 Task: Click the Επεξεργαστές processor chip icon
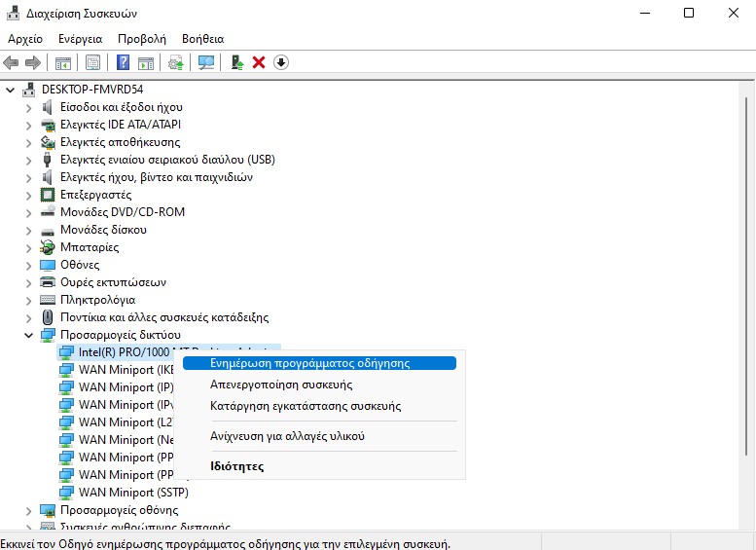click(48, 195)
